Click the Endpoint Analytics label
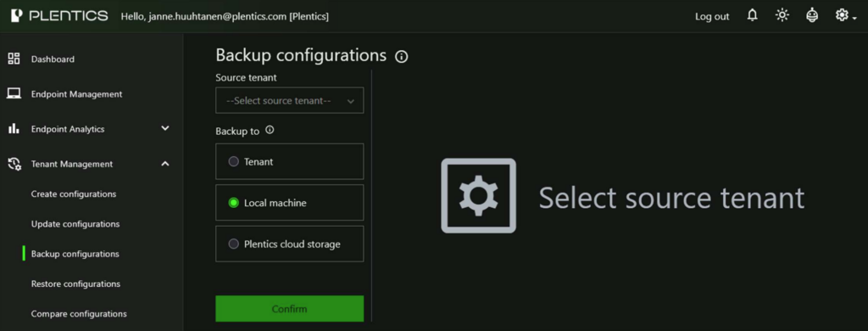 (x=68, y=129)
